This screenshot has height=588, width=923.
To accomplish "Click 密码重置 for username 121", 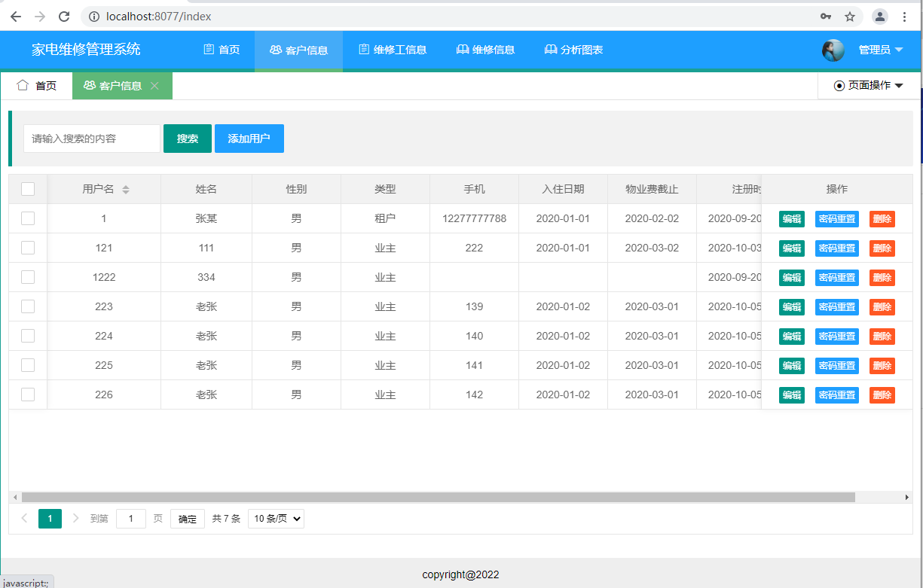I will [837, 248].
